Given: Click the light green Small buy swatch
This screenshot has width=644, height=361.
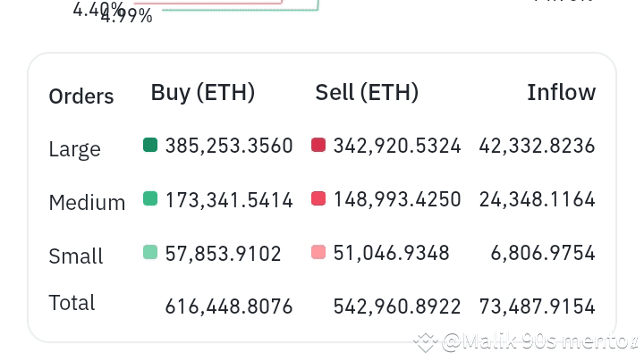Looking at the screenshot, I should coord(150,252).
